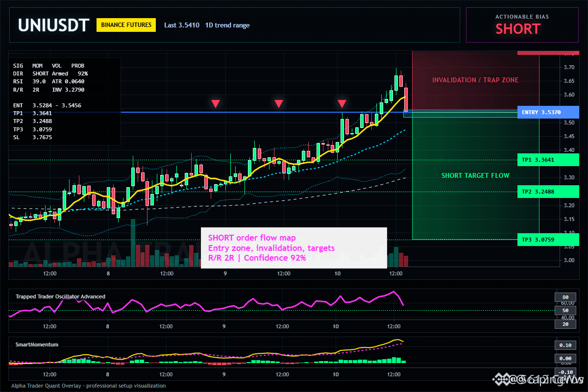588x392 pixels.
Task: Click 'Entry zone, invalidation, targets' annotation line
Action: click(271, 248)
